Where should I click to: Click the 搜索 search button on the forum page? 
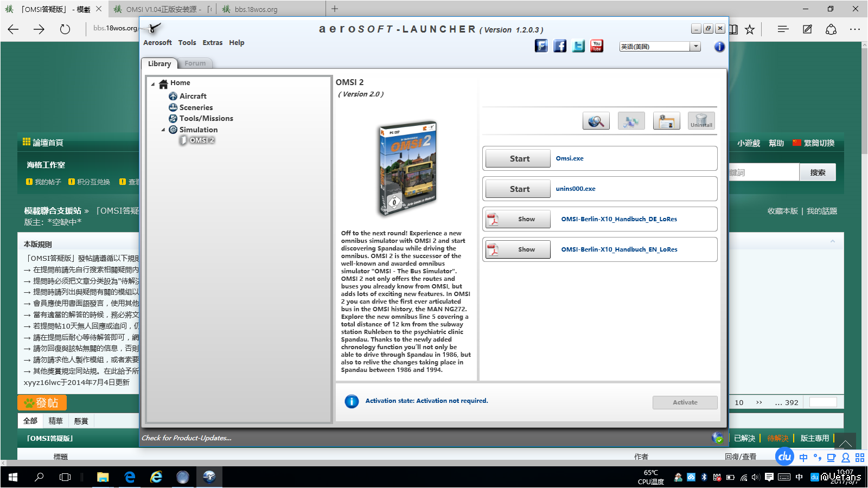pyautogui.click(x=818, y=172)
